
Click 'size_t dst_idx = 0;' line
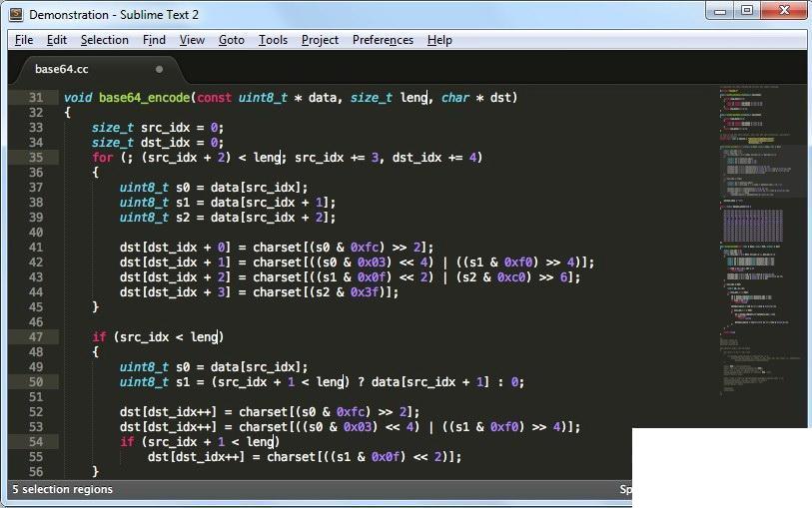point(158,143)
